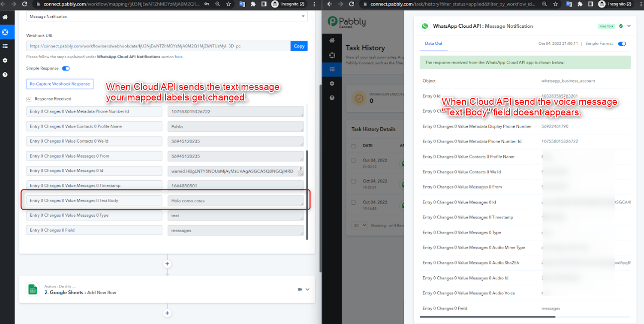The image size is (644, 324).
Task: Open Message Notification event dropdown
Action: [x=167, y=16]
